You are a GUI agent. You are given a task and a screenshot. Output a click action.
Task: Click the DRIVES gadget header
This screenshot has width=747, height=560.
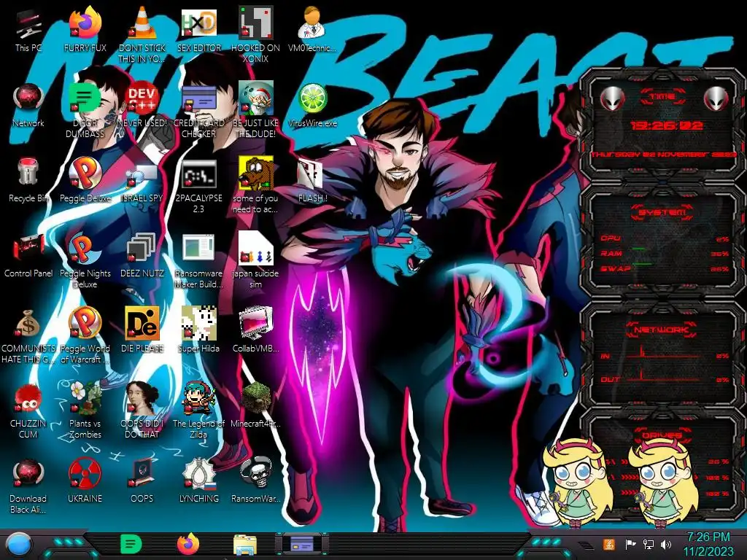pos(662,435)
